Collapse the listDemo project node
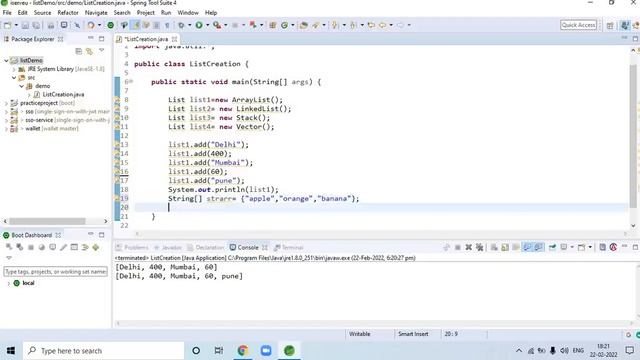This screenshot has height=360, width=640. [6, 60]
